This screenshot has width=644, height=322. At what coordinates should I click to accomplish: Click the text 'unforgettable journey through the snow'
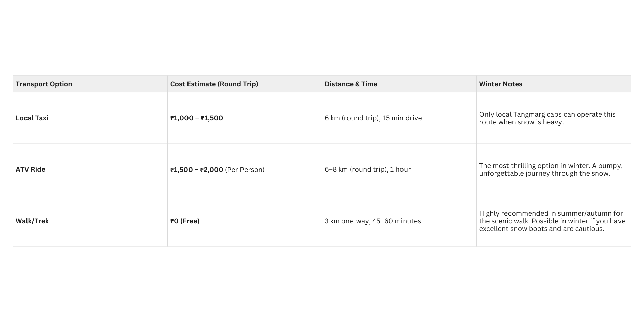(x=544, y=173)
